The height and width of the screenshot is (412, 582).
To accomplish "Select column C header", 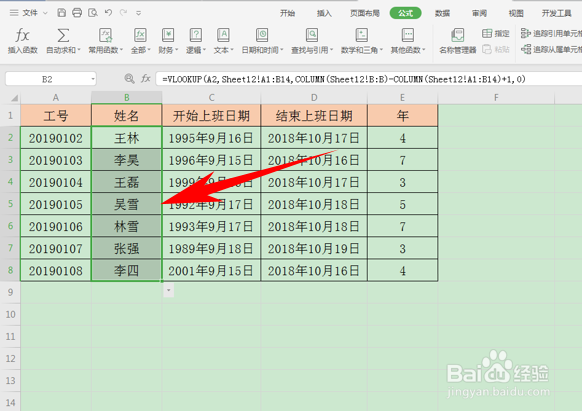I will tap(212, 98).
